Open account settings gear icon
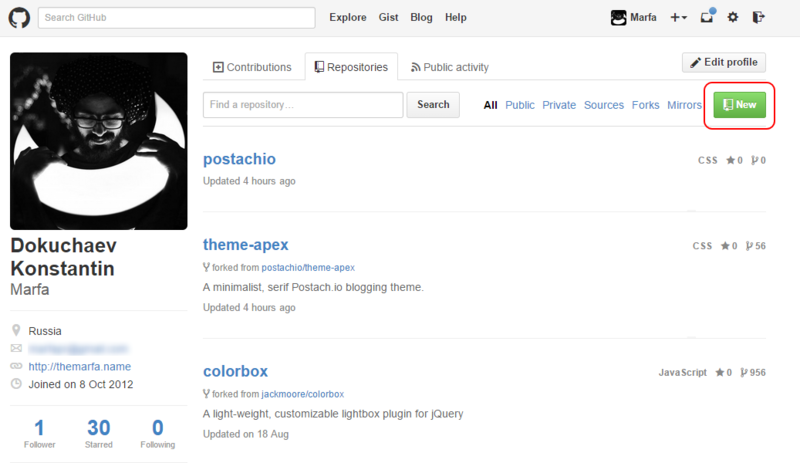The width and height of the screenshot is (800, 463). pyautogui.click(x=733, y=17)
